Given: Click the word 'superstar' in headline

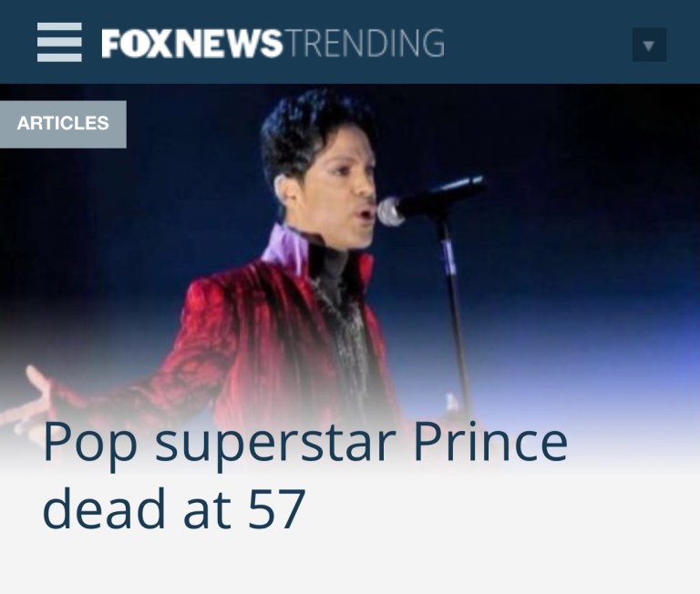Looking at the screenshot, I should (276, 446).
